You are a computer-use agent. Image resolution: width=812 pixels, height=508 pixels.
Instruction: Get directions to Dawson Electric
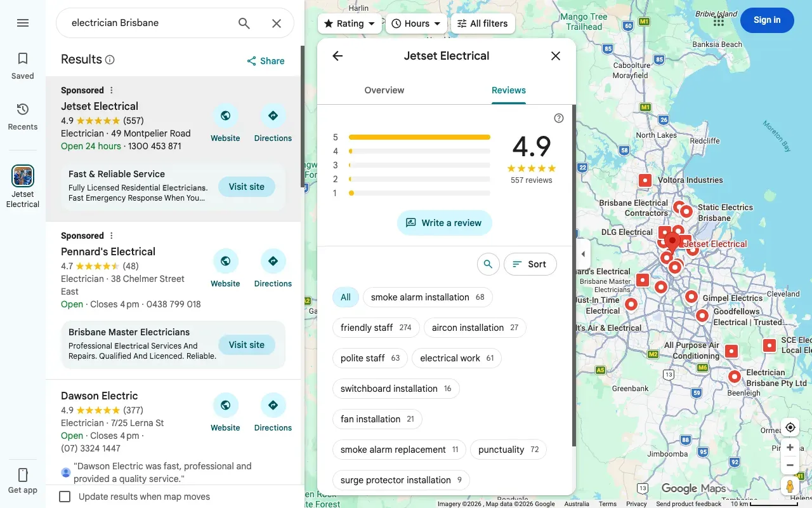[273, 405]
